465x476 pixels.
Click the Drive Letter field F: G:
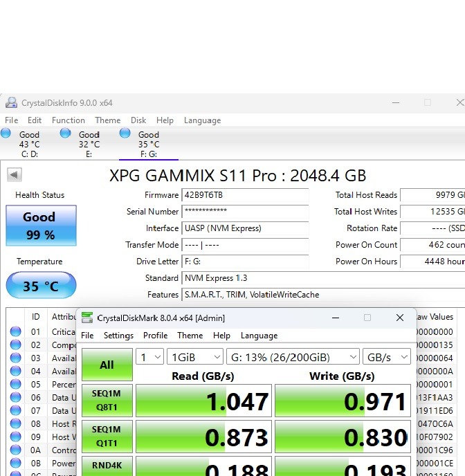pyautogui.click(x=245, y=262)
